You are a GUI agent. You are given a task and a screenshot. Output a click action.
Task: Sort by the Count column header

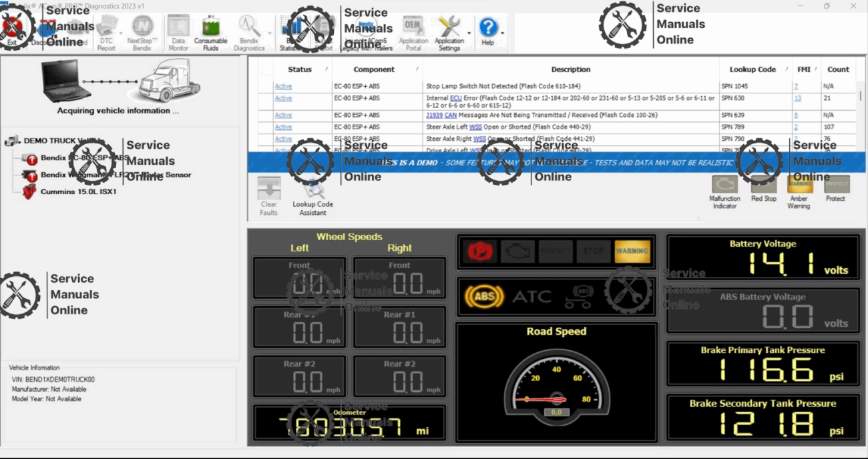[838, 69]
